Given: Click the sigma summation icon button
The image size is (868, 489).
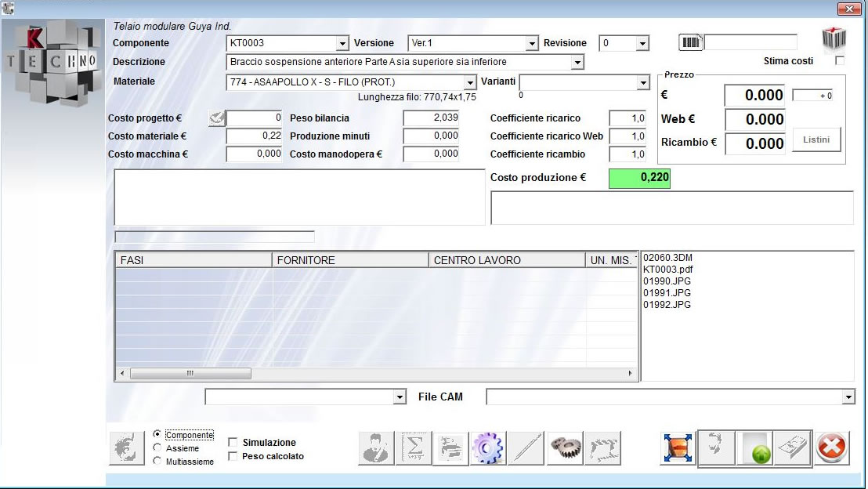Looking at the screenshot, I should pos(414,447).
